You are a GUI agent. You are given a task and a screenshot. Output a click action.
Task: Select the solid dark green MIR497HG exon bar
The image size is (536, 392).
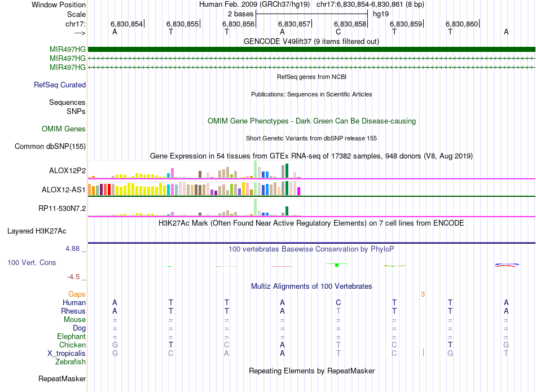click(311, 49)
